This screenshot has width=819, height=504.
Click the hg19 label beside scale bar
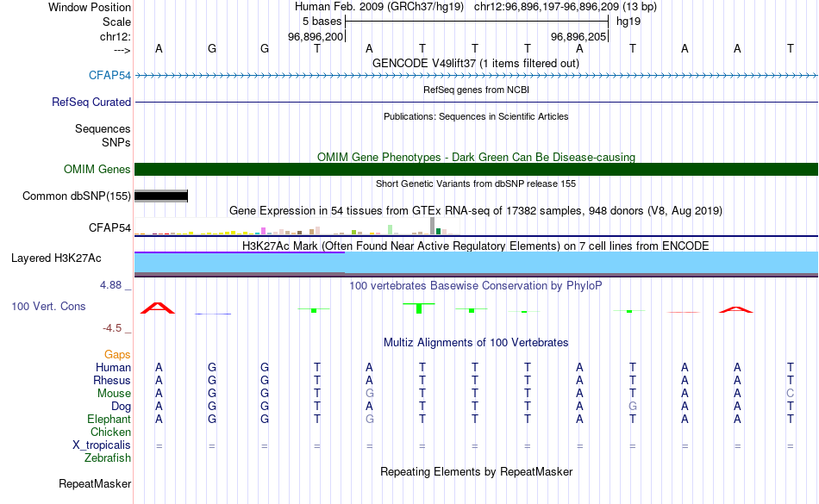pyautogui.click(x=628, y=22)
